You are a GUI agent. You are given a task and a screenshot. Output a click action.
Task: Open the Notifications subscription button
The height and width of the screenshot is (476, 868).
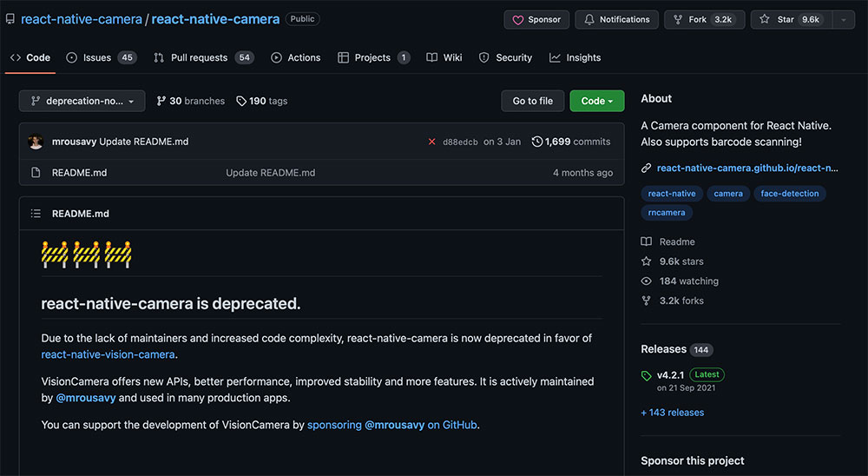[616, 19]
